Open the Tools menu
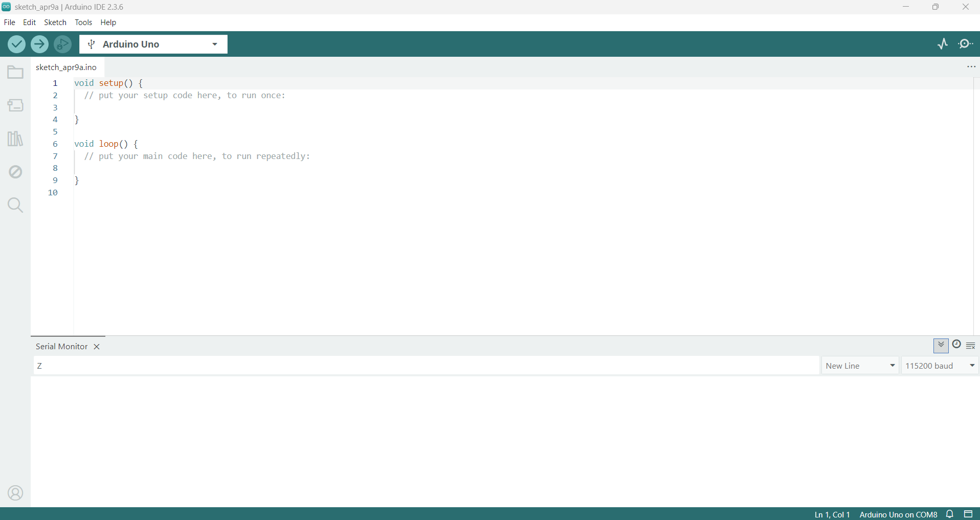 click(83, 22)
